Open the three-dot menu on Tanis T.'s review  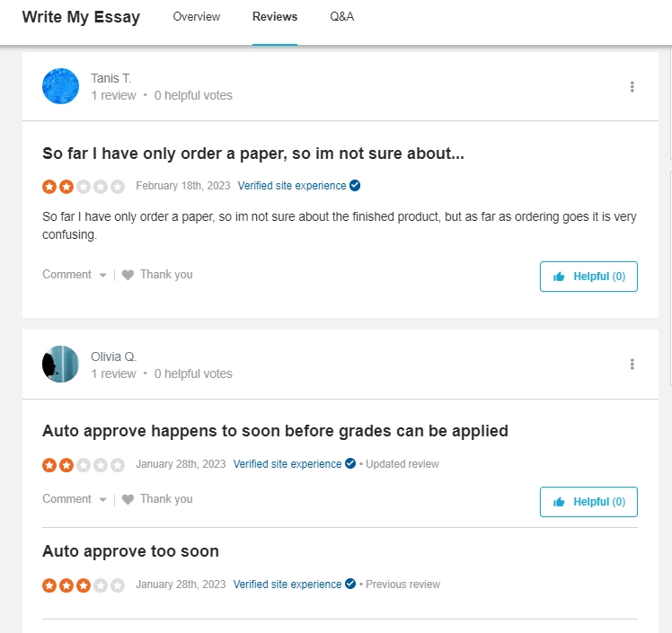632,87
